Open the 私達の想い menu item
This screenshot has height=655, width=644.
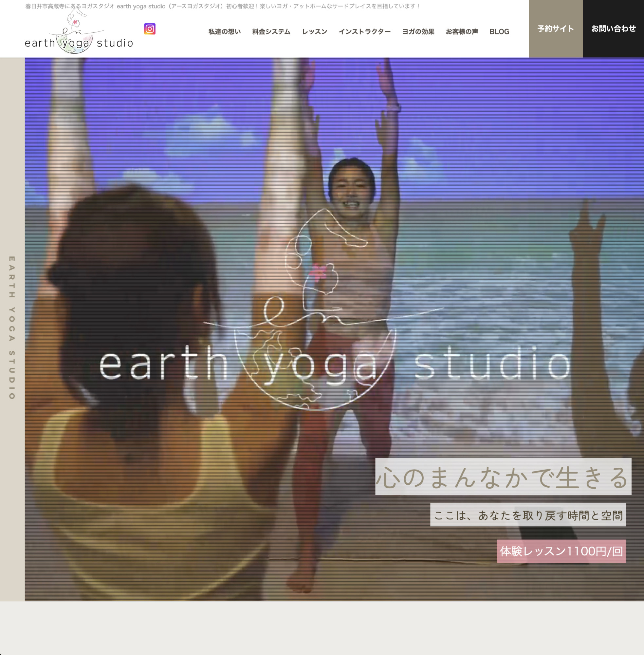(x=224, y=32)
